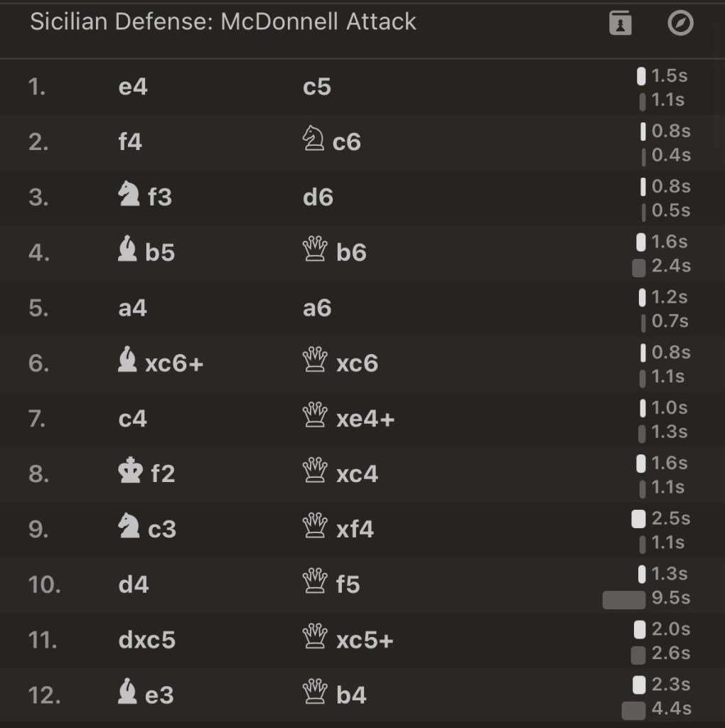Screen dimensions: 725x728
Task: Click move number 10 row label
Action: coord(44,584)
